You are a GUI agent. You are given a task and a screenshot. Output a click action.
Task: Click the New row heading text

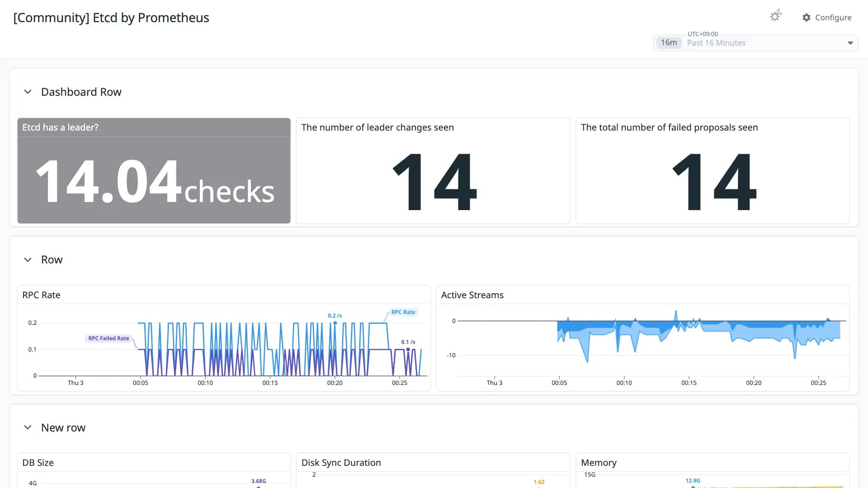[x=63, y=427]
